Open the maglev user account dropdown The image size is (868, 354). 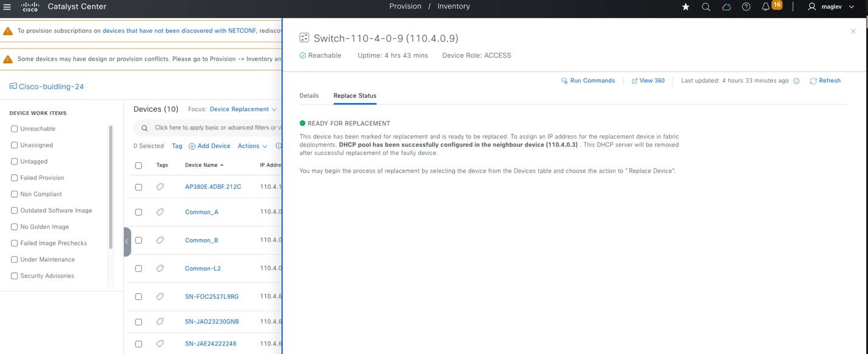[833, 7]
